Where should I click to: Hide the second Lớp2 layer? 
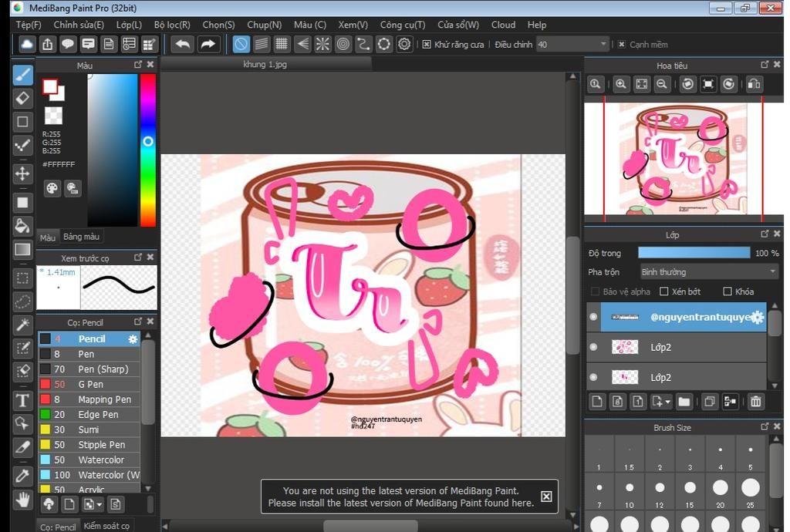pos(593,377)
